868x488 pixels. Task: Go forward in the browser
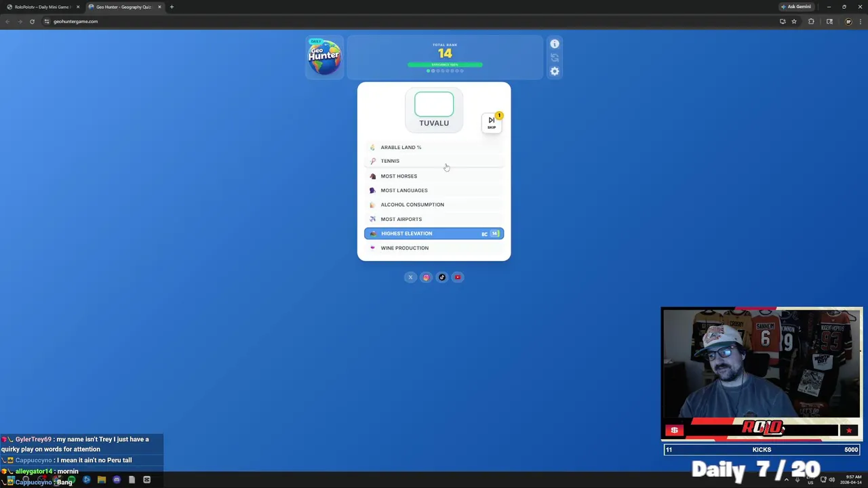[x=20, y=22]
